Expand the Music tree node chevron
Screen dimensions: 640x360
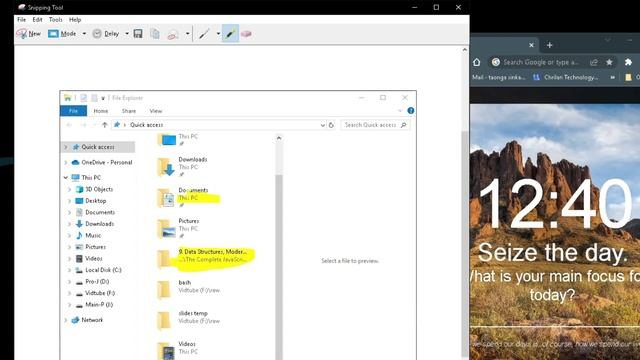coord(69,236)
